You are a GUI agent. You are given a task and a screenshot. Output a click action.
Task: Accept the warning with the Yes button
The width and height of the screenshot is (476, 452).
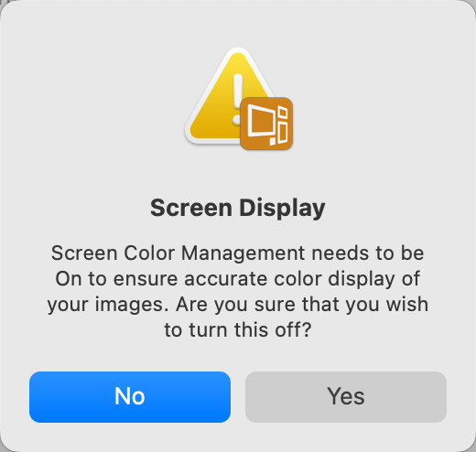(x=346, y=397)
